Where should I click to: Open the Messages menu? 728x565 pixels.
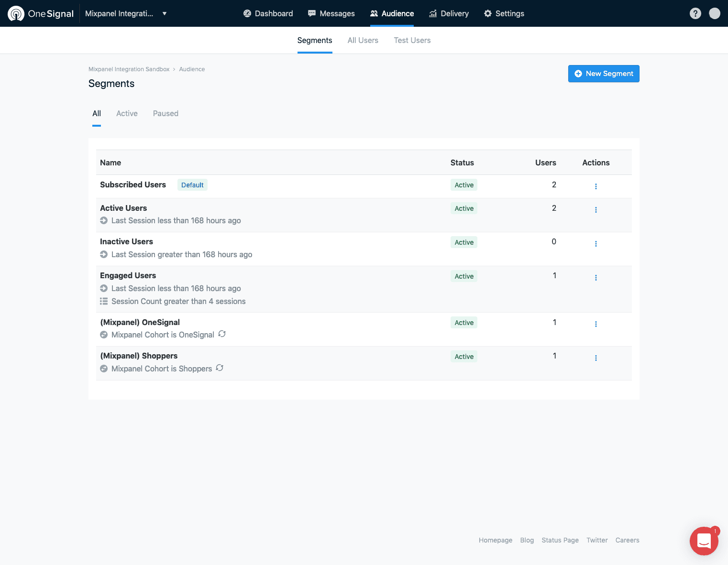click(x=331, y=13)
